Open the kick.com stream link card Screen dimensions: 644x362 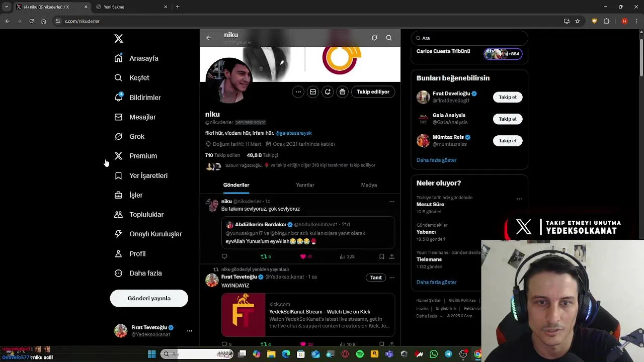point(308,315)
